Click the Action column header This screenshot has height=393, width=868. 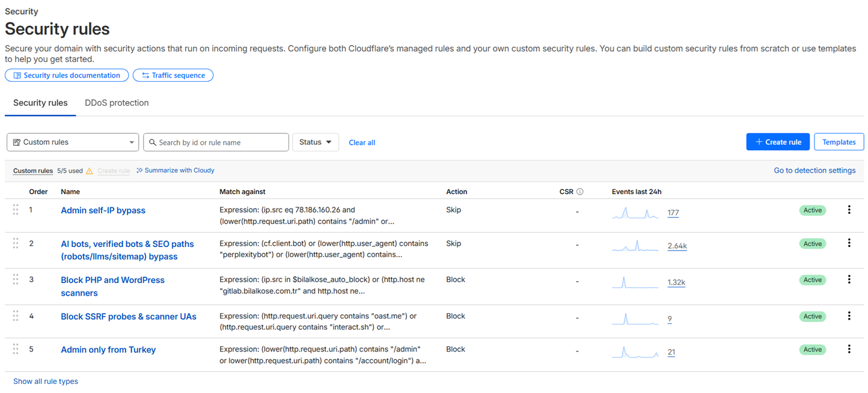(x=456, y=192)
